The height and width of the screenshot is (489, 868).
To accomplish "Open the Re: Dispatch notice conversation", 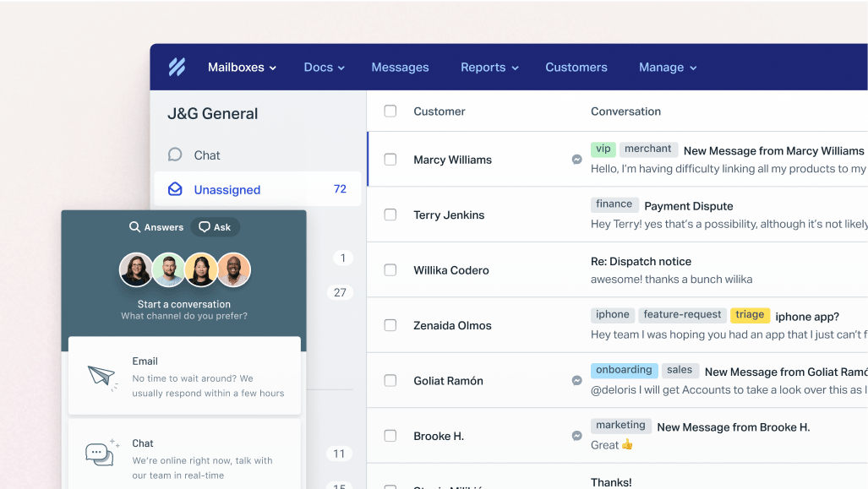I will pyautogui.click(x=641, y=262).
